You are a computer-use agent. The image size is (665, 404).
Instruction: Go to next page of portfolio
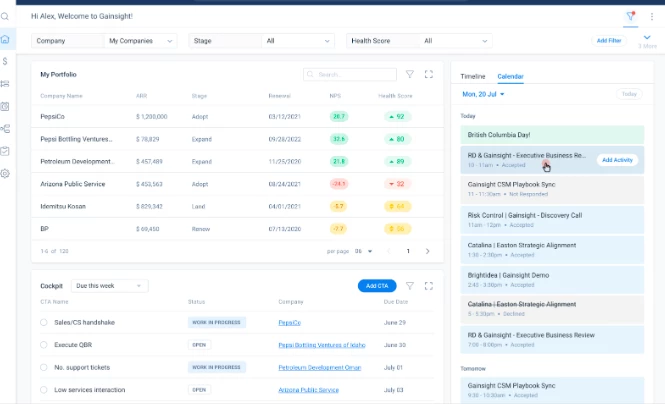tap(428, 251)
